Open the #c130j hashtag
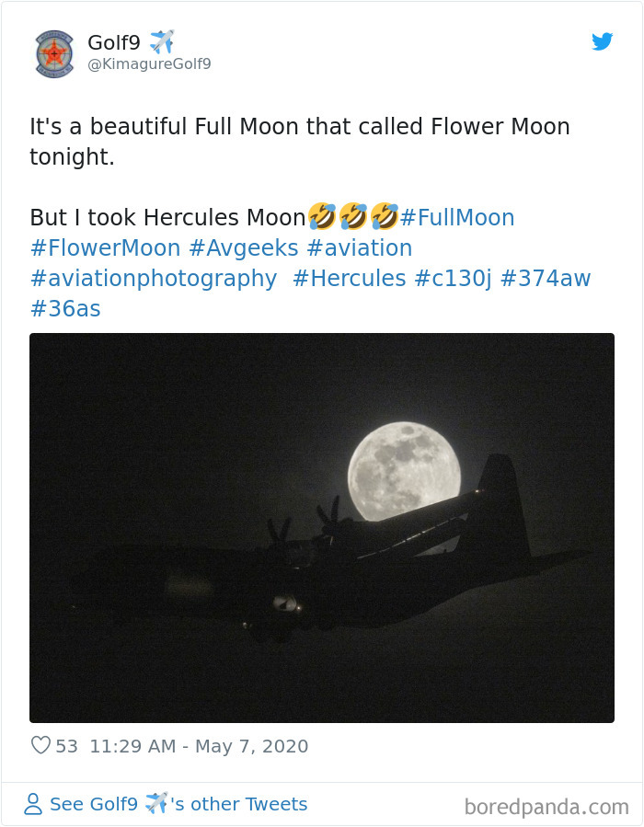The height and width of the screenshot is (827, 644). (x=453, y=279)
